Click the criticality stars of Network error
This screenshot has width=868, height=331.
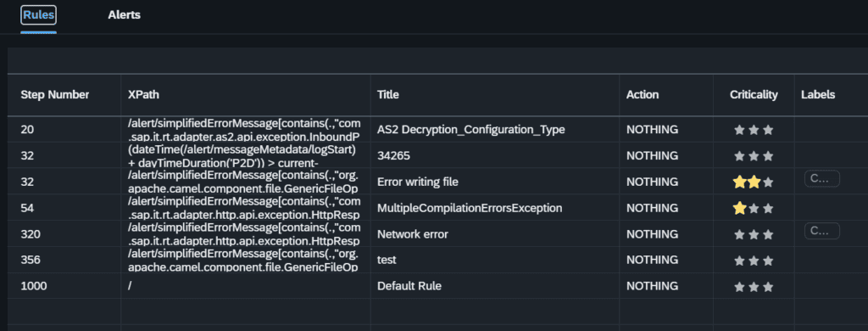[754, 234]
